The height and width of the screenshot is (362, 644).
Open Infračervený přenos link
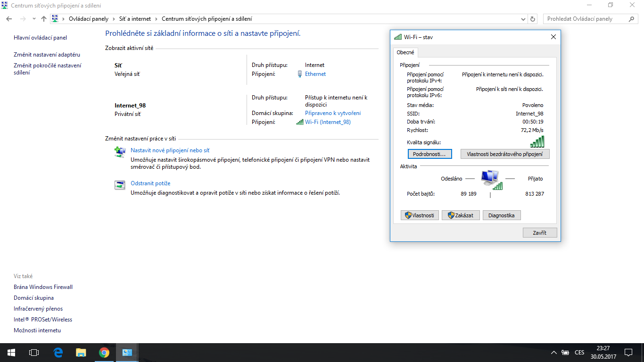tap(38, 309)
